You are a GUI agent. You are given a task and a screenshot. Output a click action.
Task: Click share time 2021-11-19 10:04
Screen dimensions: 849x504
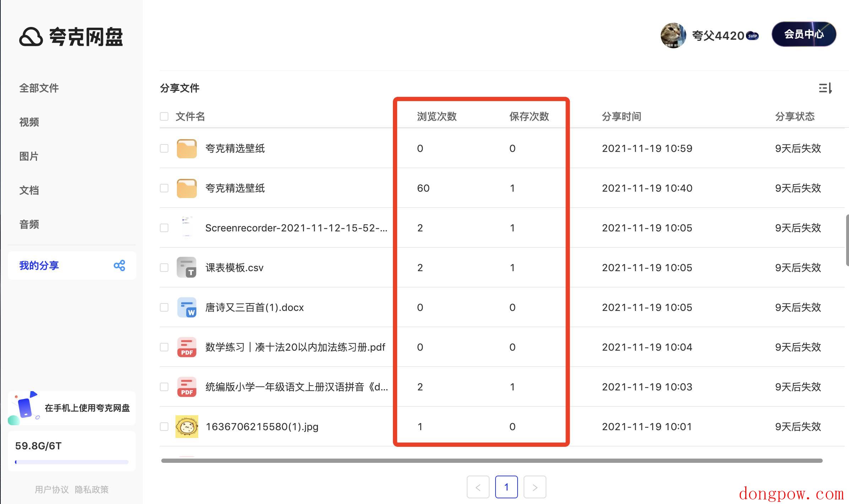click(x=647, y=347)
